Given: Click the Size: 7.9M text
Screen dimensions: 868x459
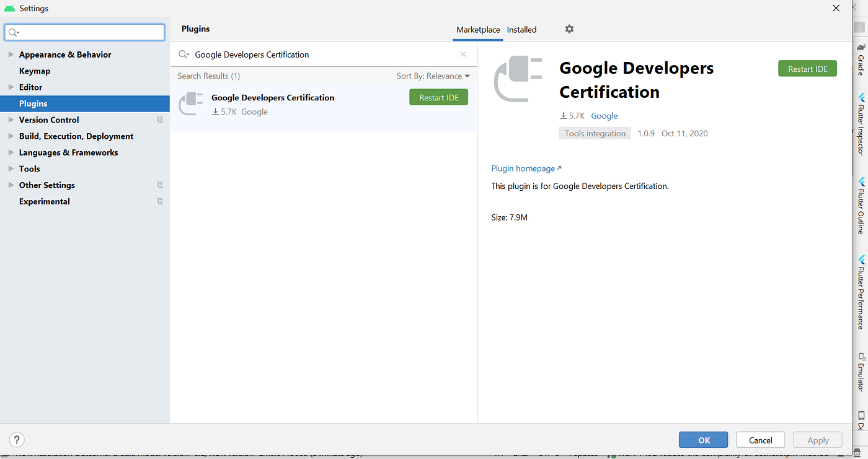Looking at the screenshot, I should click(509, 217).
